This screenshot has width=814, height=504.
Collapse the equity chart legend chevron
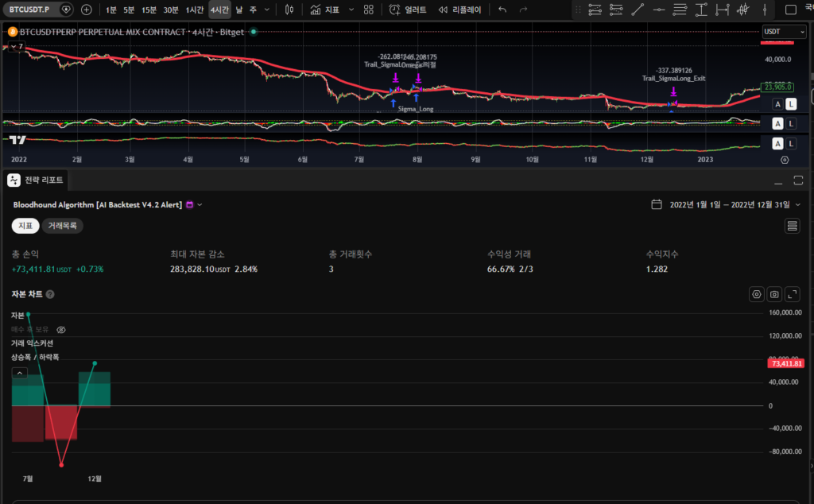(x=20, y=372)
